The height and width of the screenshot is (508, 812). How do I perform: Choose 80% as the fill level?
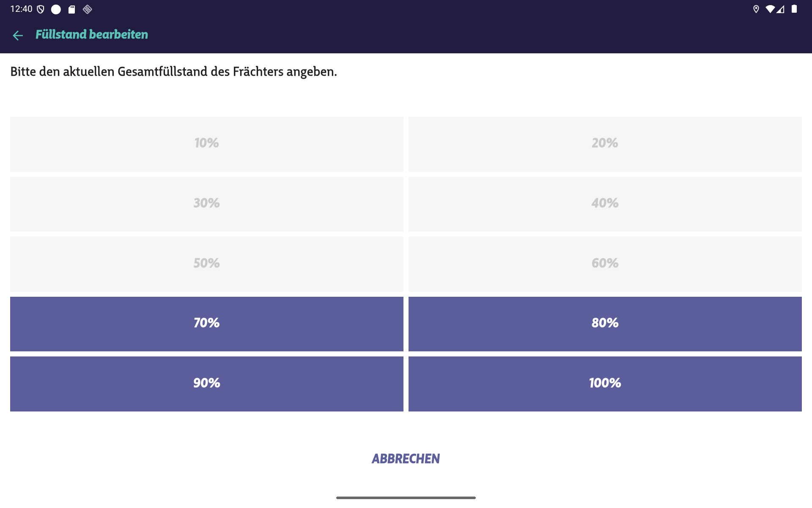click(605, 323)
